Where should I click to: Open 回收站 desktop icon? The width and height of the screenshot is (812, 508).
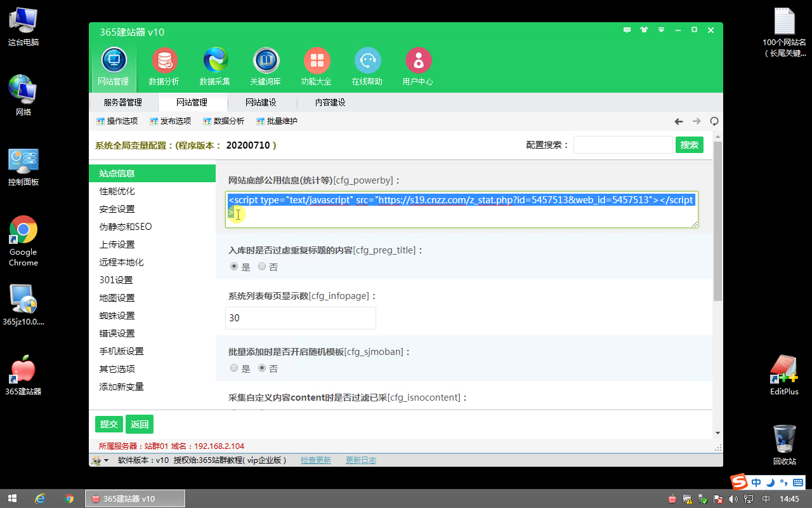784,444
